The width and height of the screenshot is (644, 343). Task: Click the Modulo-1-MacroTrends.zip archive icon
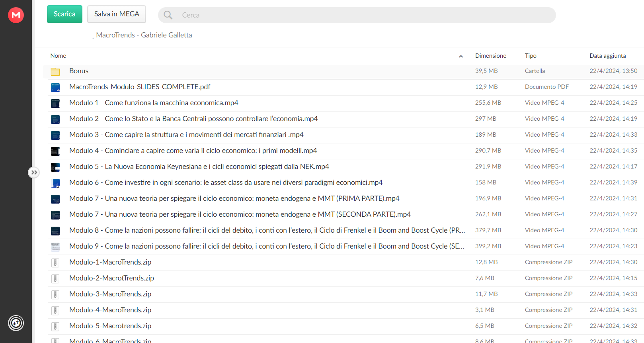tap(55, 263)
